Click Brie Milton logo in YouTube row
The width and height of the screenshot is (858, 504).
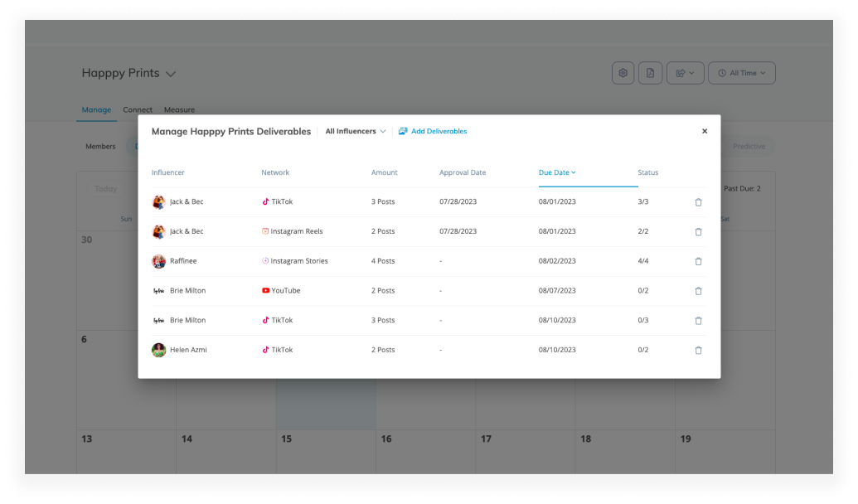point(158,291)
